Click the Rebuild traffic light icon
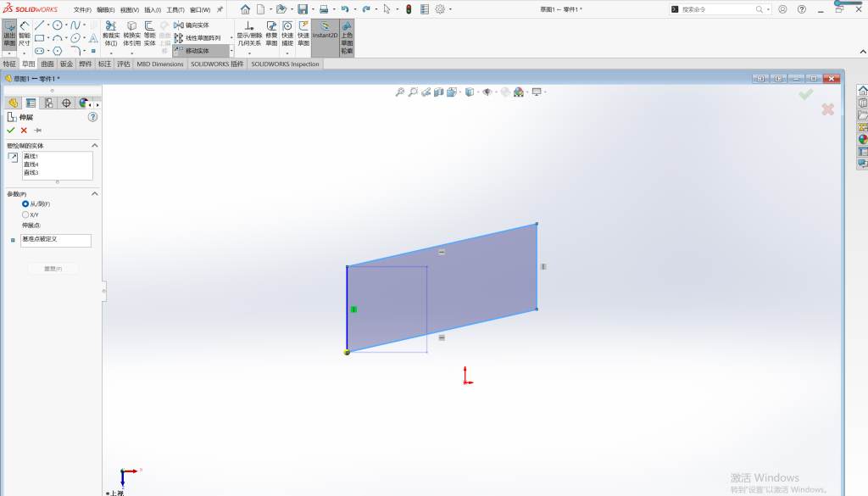Image resolution: width=868 pixels, height=496 pixels. [x=409, y=9]
